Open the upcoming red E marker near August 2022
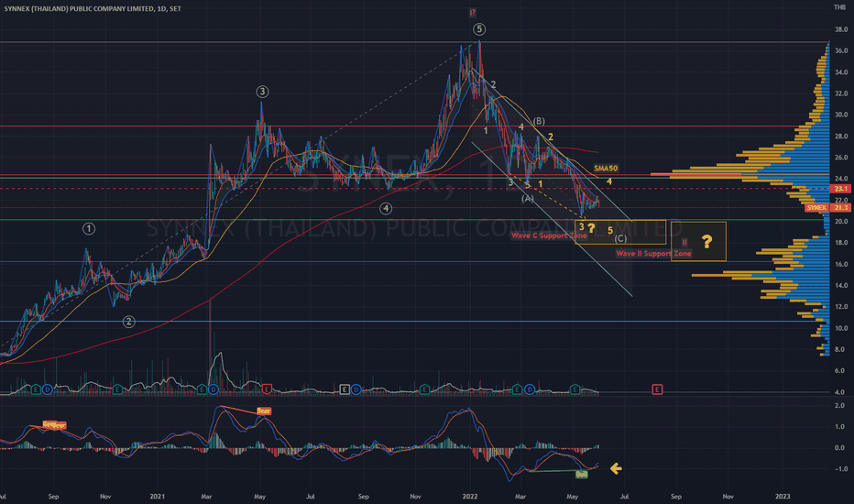This screenshot has height=504, width=854. click(657, 389)
